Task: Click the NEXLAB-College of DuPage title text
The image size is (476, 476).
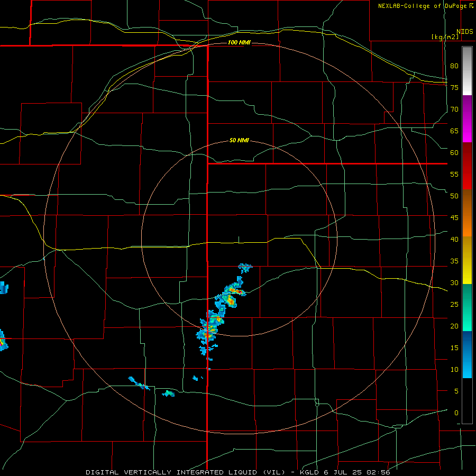Action: click(x=422, y=6)
